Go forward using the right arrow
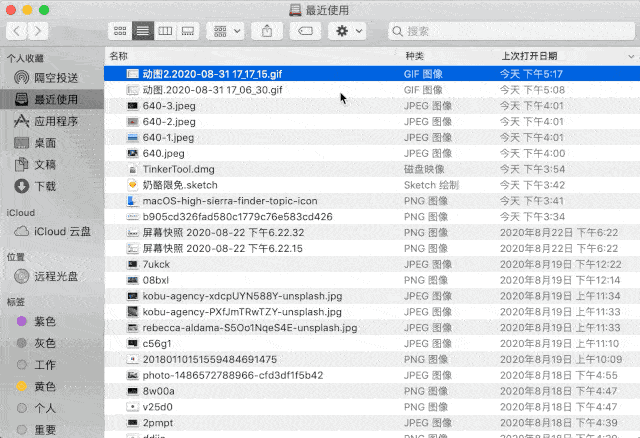Image resolution: width=640 pixels, height=438 pixels. click(x=38, y=31)
